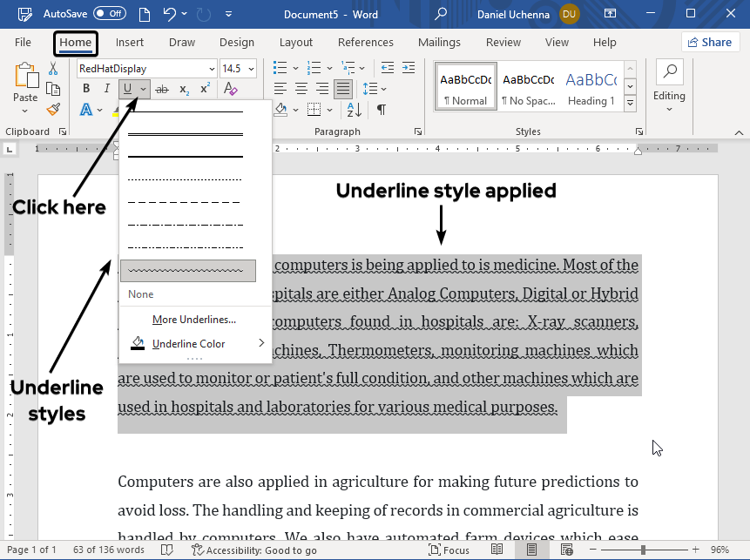Open the Insert ribbon tab
Image resolution: width=750 pixels, height=560 pixels.
pos(130,43)
